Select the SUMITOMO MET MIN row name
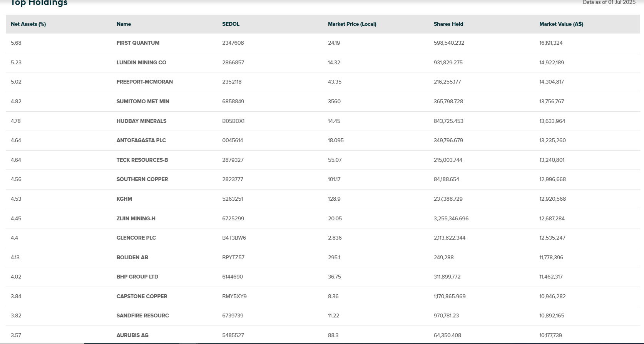This screenshot has width=644, height=344. tap(143, 101)
